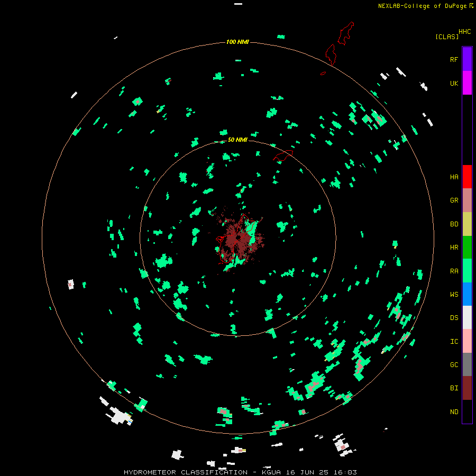Click the BD legend label
476x476 pixels.
pos(454,224)
